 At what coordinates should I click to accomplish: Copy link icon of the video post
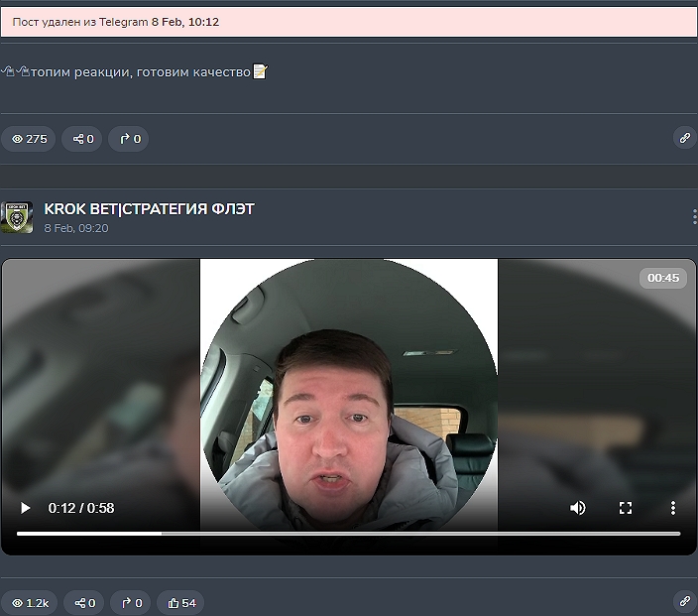(x=684, y=602)
